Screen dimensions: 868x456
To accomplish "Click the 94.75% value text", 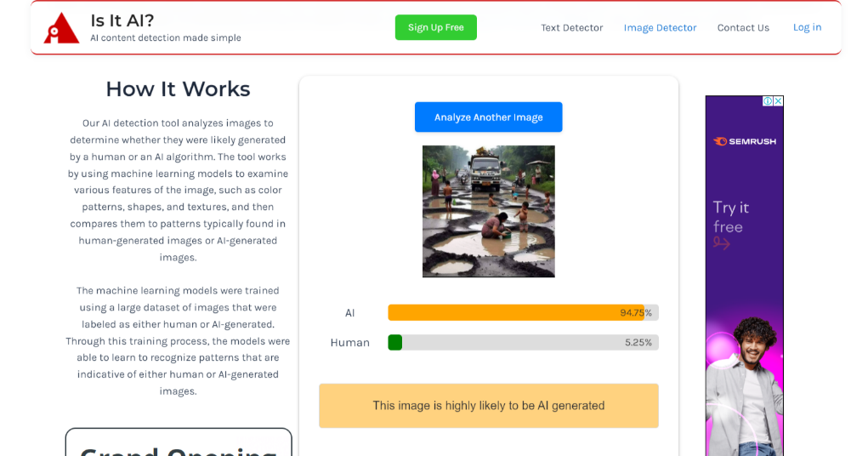I will [x=636, y=313].
